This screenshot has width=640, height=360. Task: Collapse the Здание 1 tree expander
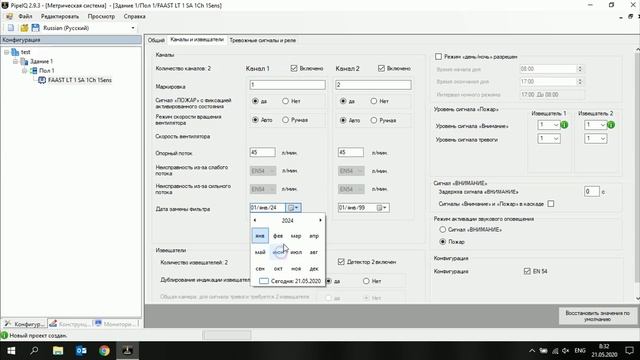16,62
